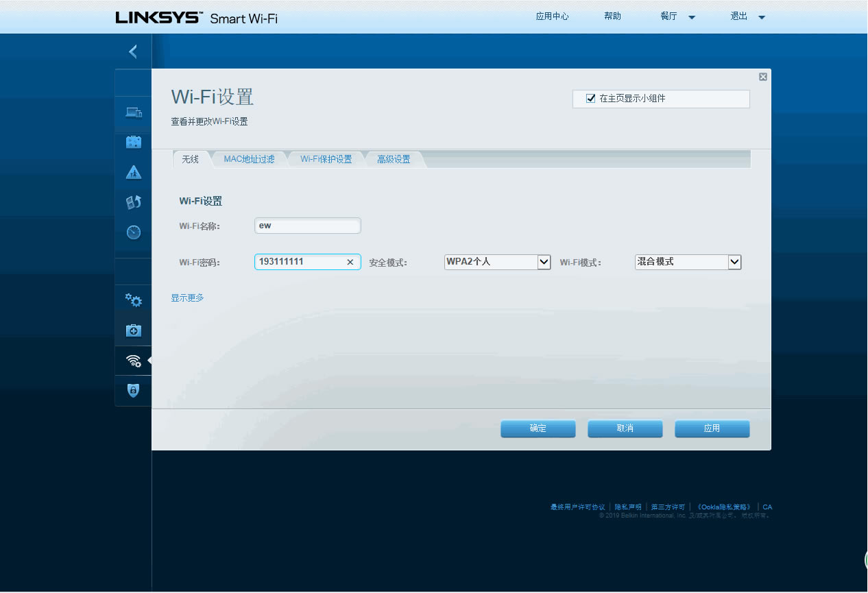
Task: Open the Wi-Fi模式 dropdown showing 混合模式
Action: (734, 262)
